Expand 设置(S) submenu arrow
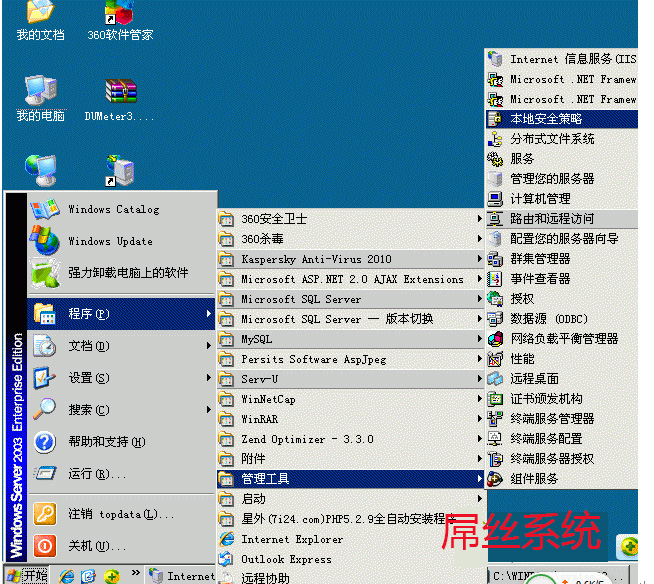This screenshot has height=584, width=654. (209, 378)
